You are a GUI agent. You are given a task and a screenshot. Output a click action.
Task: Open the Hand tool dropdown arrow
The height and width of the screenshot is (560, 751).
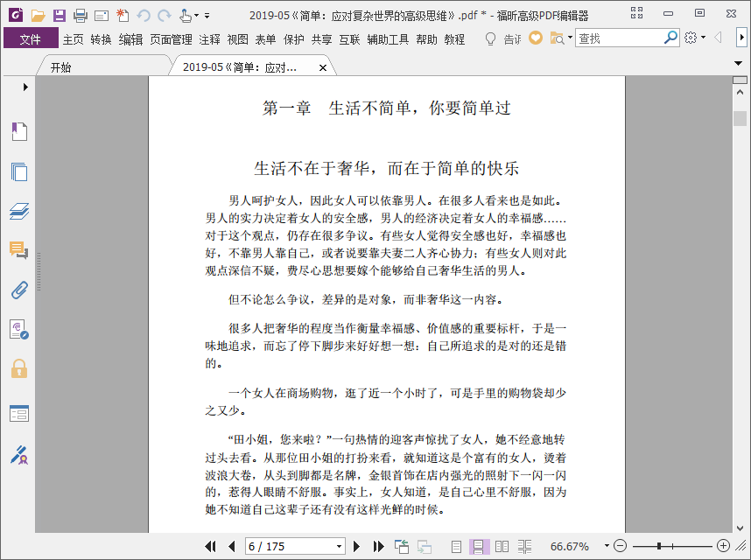[x=196, y=16]
